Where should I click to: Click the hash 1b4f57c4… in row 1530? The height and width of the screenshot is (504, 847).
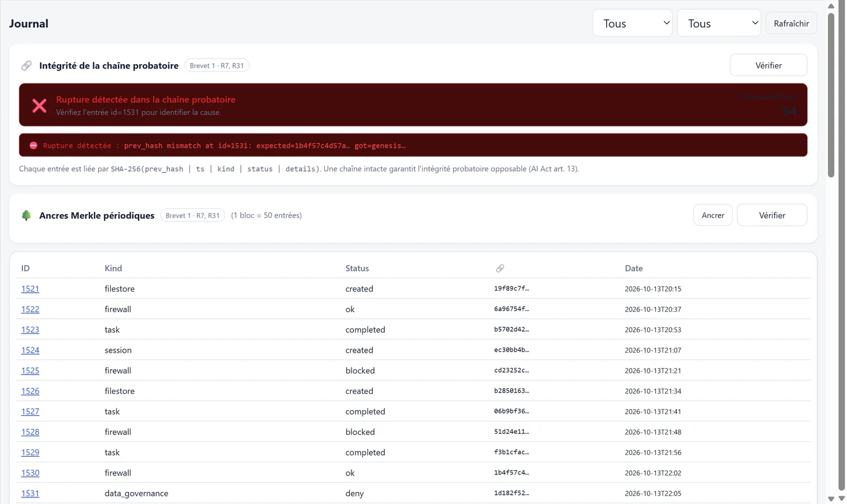(512, 473)
